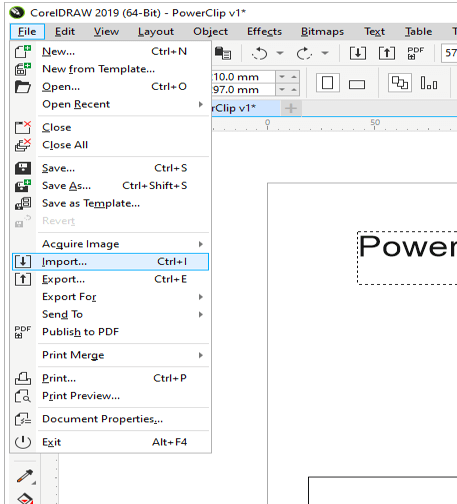Image resolution: width=457 pixels, height=504 pixels.
Task: Click the Import icon in File menu
Action: coord(23,262)
